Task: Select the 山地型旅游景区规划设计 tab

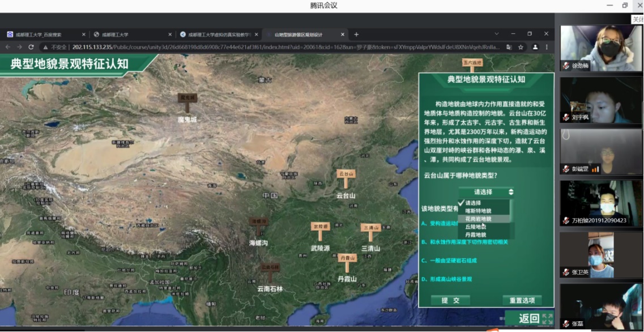Action: (x=306, y=35)
